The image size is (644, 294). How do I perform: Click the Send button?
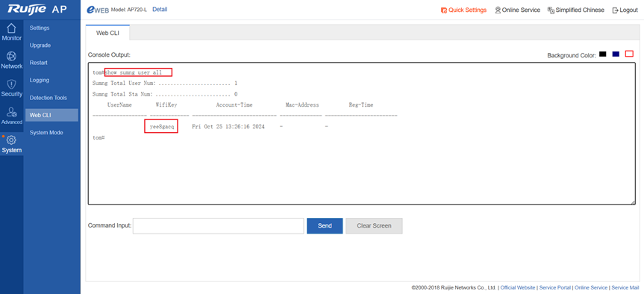(325, 226)
